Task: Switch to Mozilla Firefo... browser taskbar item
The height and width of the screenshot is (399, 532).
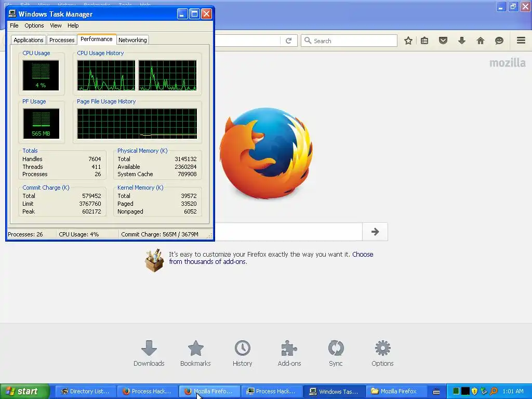Action: point(210,391)
